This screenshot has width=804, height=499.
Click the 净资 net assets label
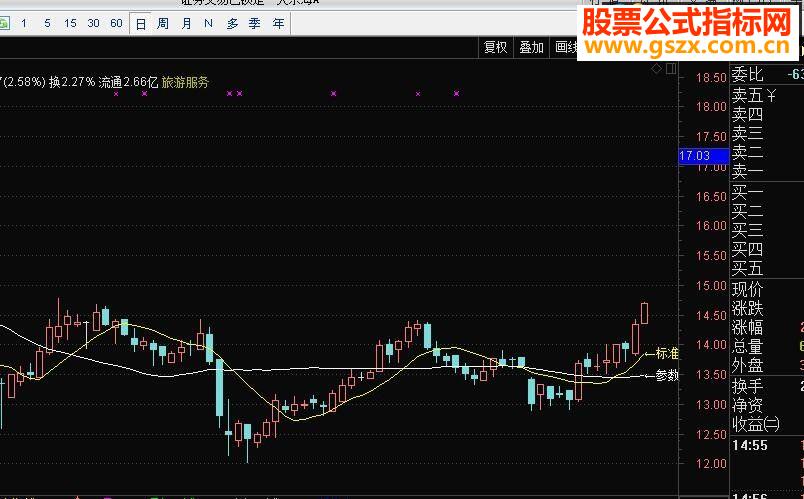748,405
